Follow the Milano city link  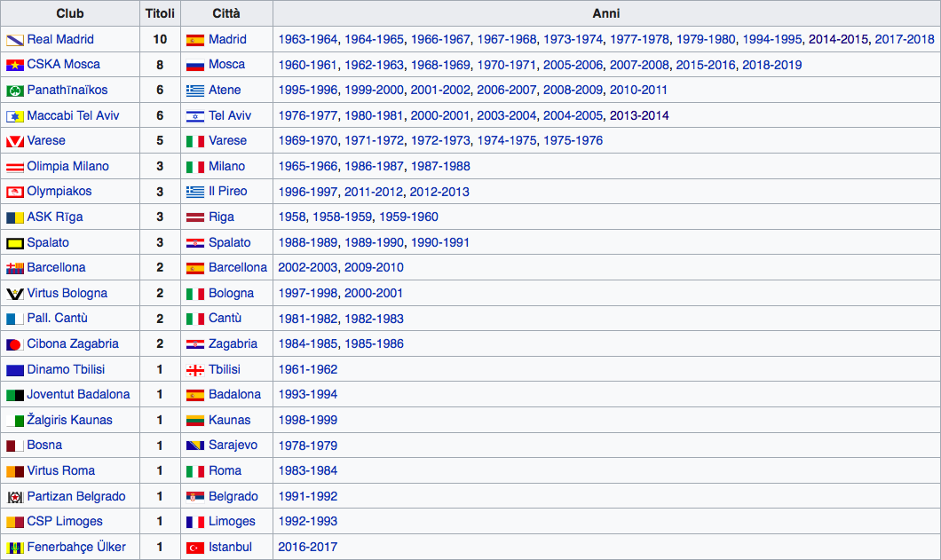(x=227, y=166)
